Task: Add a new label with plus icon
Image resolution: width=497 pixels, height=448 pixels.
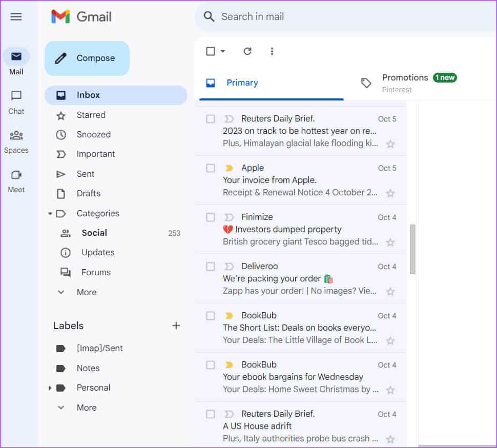Action: pyautogui.click(x=176, y=325)
